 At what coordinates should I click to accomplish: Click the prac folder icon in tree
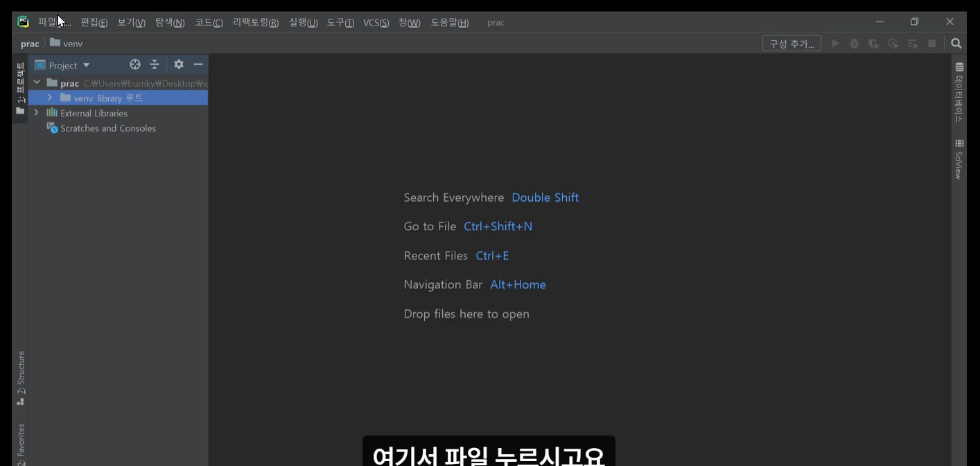52,83
